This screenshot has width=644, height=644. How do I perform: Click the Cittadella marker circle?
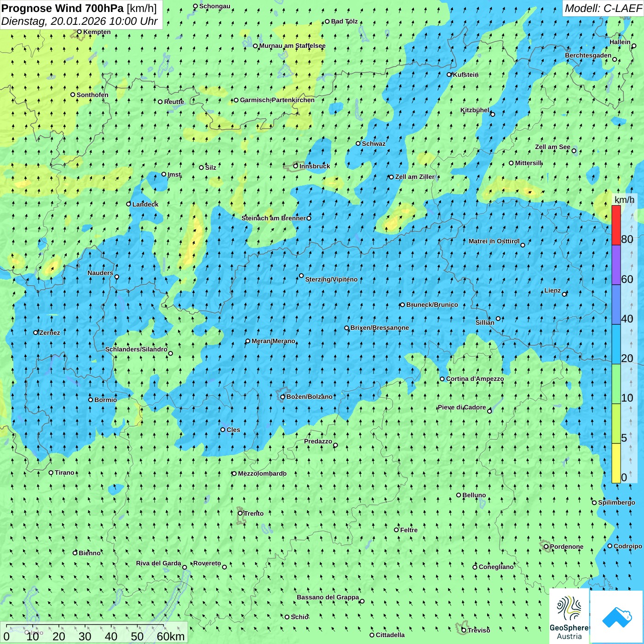(x=372, y=635)
